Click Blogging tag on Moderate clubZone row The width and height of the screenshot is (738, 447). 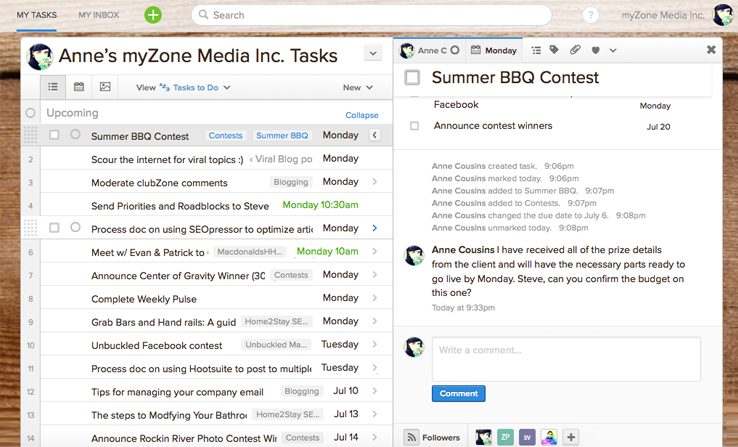click(291, 182)
